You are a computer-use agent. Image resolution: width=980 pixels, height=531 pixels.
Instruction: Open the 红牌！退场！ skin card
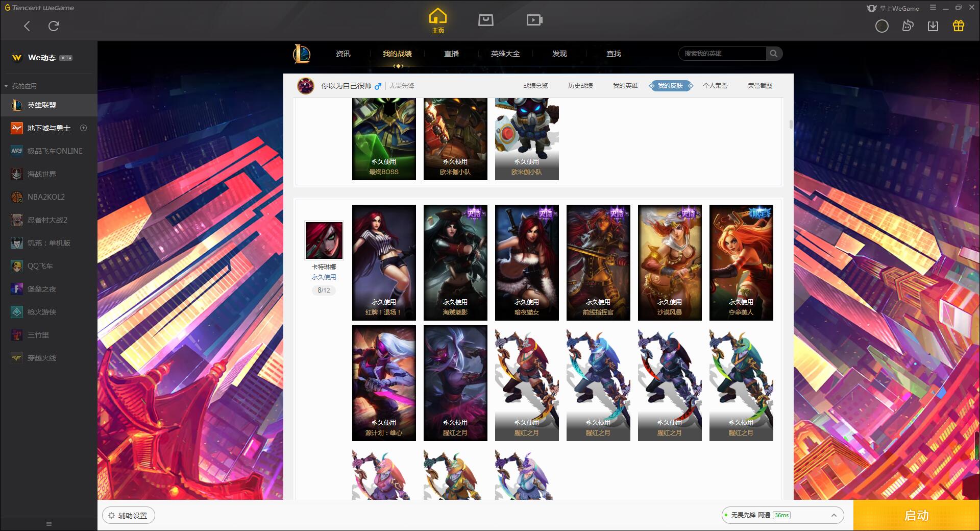point(384,262)
